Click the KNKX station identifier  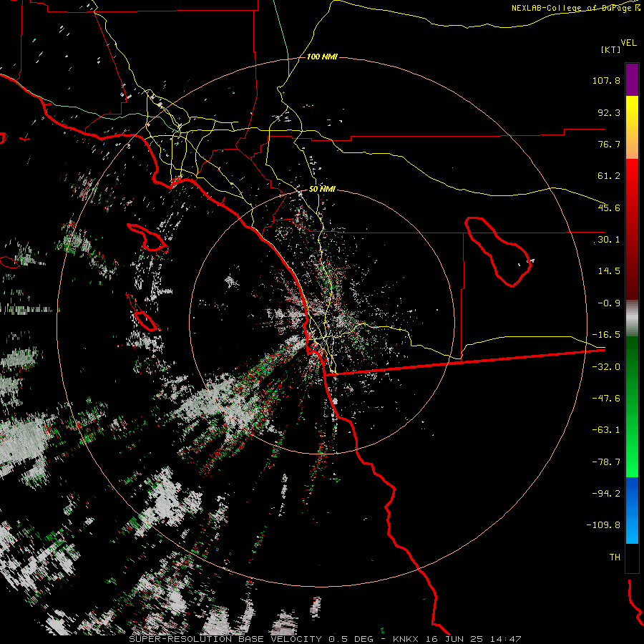point(406,639)
